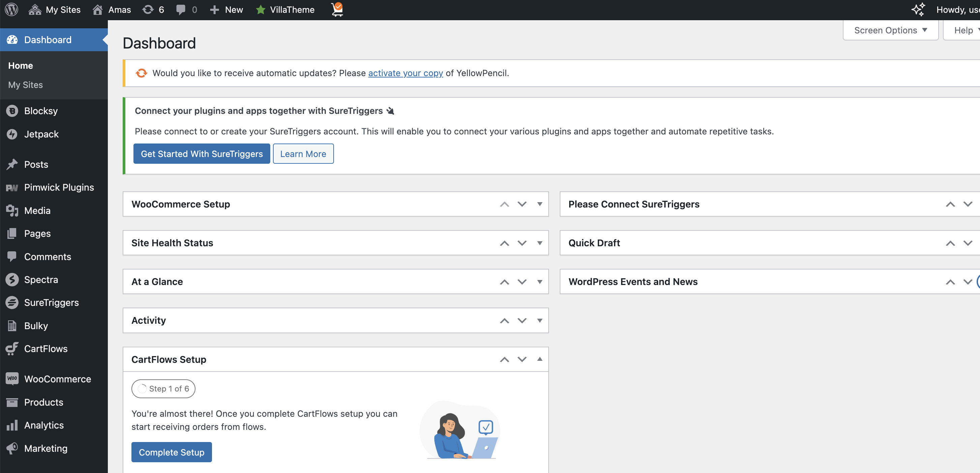The image size is (980, 473).
Task: Open Media icon in sidebar
Action: [12, 210]
